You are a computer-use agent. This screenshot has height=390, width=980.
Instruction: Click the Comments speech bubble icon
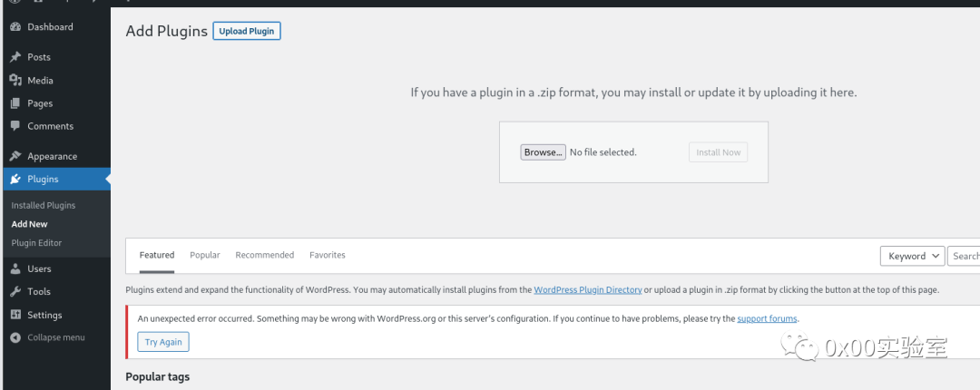(x=15, y=126)
